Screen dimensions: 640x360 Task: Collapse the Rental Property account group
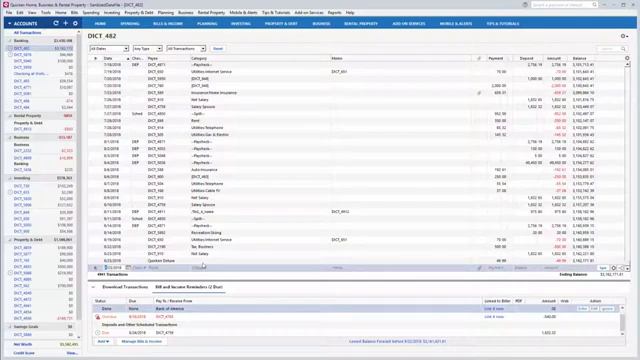pos(10,116)
